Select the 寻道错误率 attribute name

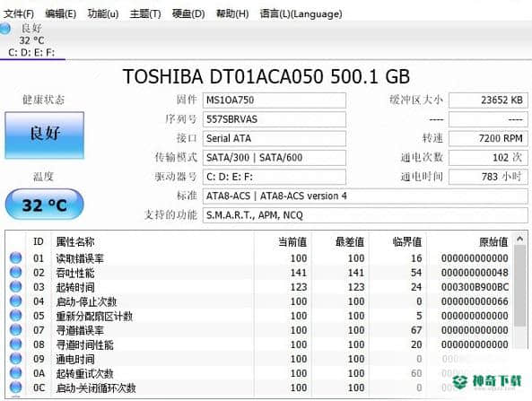coord(80,330)
